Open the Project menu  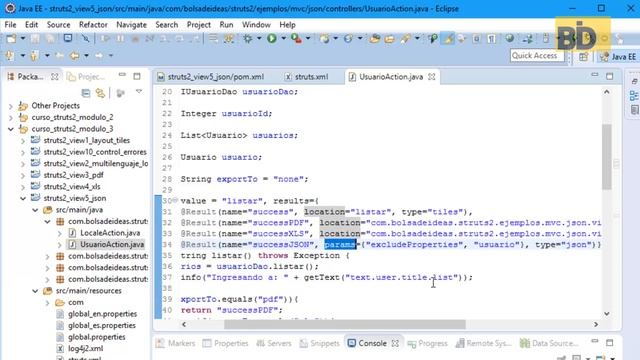tap(199, 25)
